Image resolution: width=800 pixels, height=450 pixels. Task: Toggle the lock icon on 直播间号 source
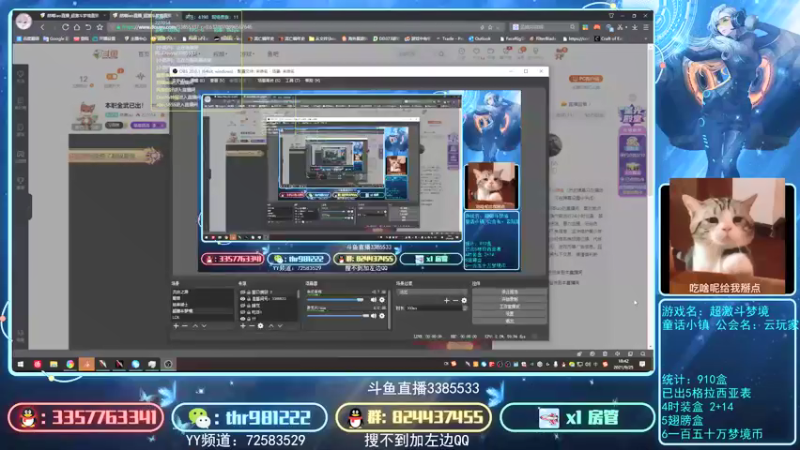click(x=248, y=298)
